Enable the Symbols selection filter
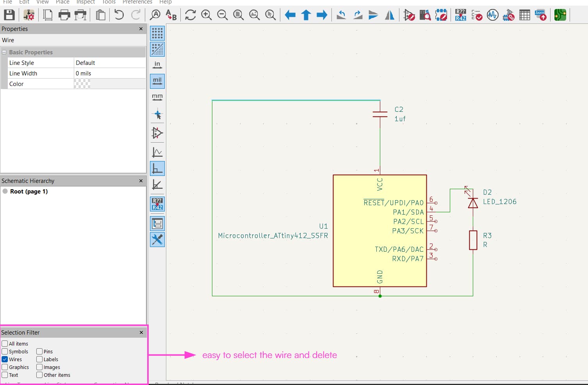 pos(5,351)
